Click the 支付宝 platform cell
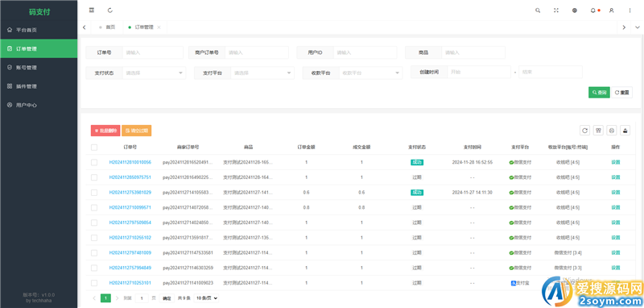Image resolution: width=644 pixels, height=308 pixels. coord(520,283)
